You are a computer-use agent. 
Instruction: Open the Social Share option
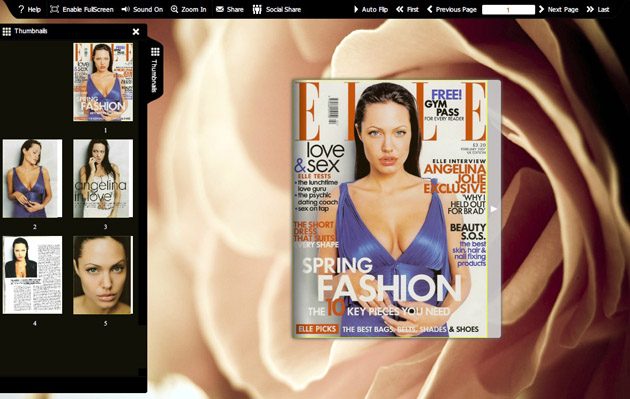(277, 9)
